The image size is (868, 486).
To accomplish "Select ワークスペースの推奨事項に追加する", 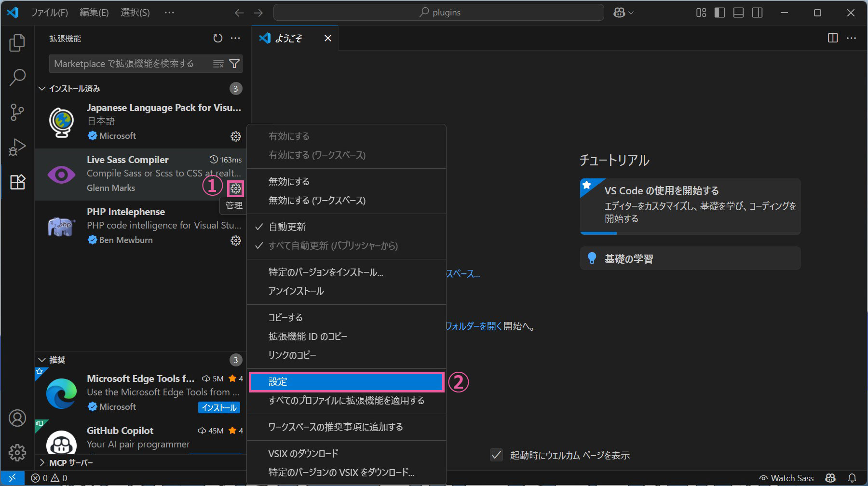I will [346, 427].
